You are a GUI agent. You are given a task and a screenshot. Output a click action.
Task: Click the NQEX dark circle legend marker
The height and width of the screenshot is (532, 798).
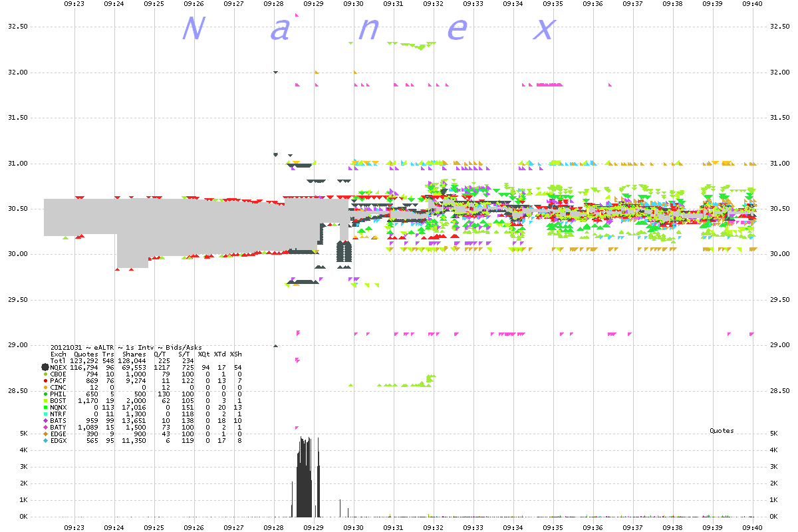tap(45, 368)
